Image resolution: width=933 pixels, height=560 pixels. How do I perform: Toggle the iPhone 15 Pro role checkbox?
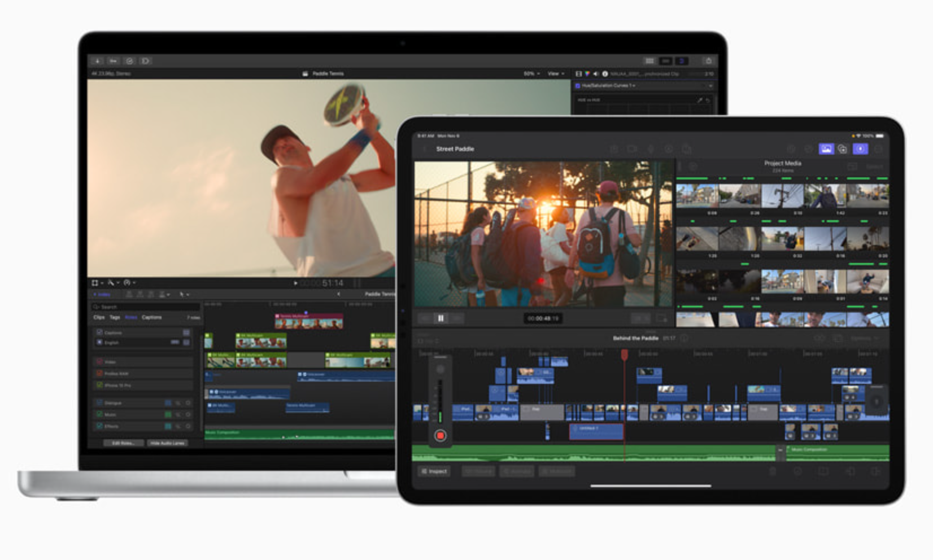click(x=100, y=386)
